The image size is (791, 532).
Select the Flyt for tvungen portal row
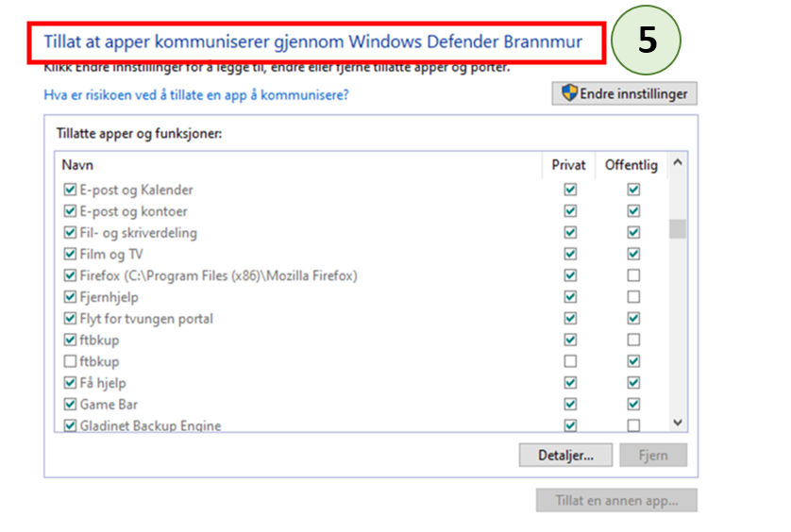pyautogui.click(x=145, y=319)
